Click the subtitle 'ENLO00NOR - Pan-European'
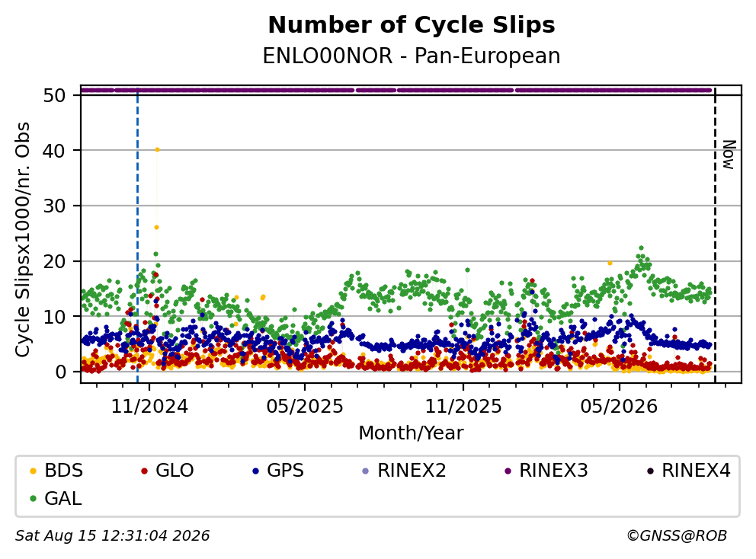 (412, 56)
